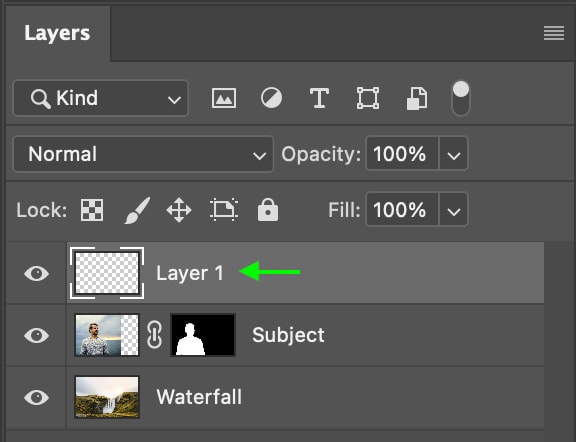Lock image pixels brush icon

click(137, 210)
